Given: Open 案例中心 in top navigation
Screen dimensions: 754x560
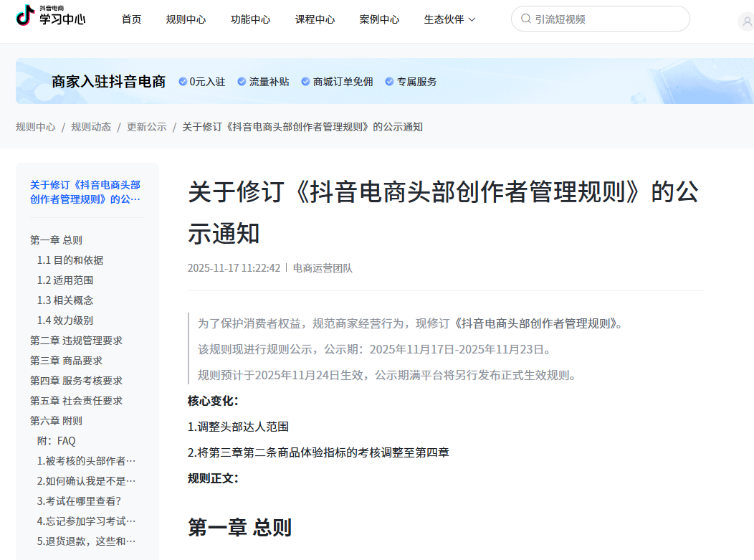Looking at the screenshot, I should [379, 19].
